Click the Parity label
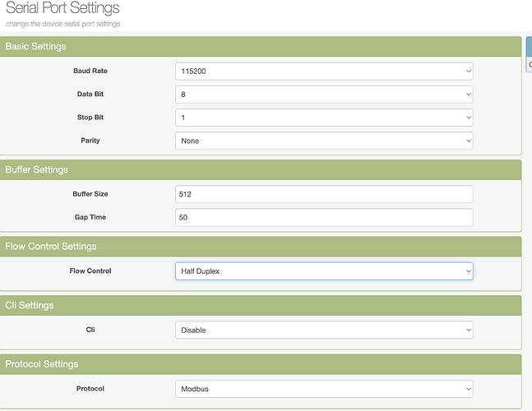Screen dimensions: 532x411 [x=90, y=141]
